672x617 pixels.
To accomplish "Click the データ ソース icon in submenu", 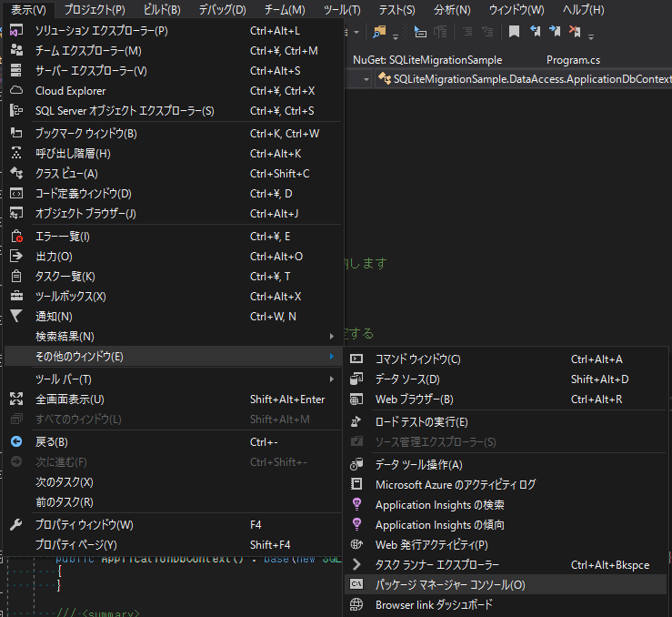I will pyautogui.click(x=356, y=379).
